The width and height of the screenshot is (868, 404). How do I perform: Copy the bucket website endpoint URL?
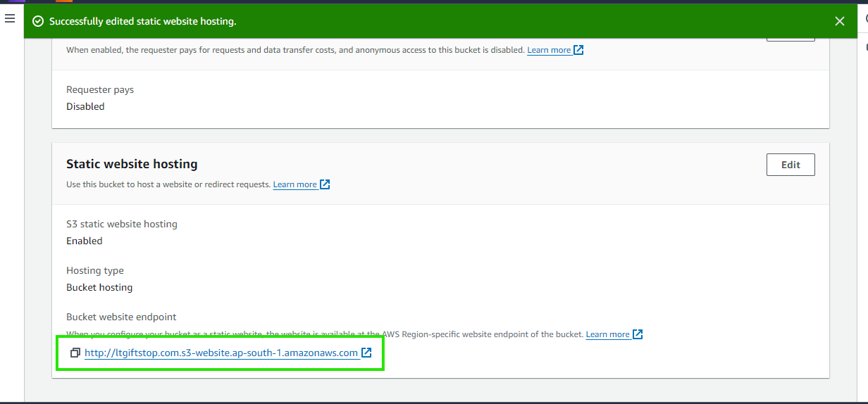tap(75, 353)
